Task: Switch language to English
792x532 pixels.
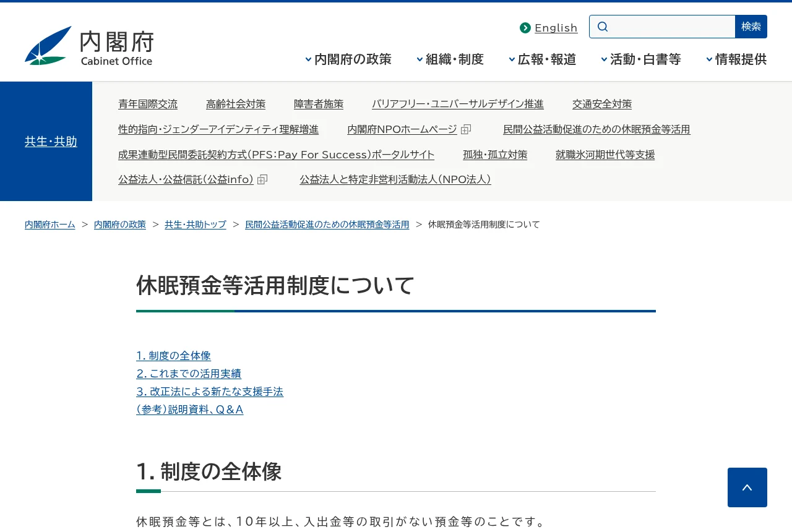Action: [556, 28]
